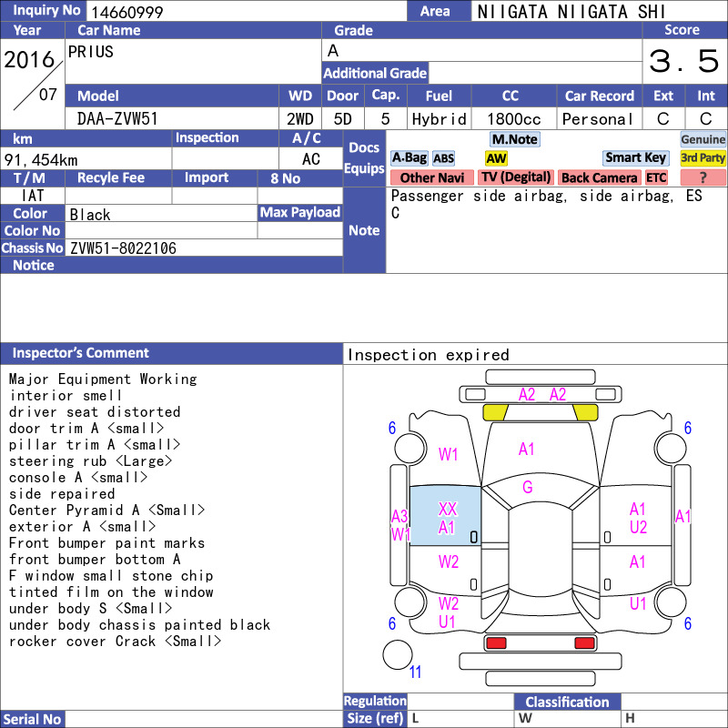Click the 'Front bumper paint marks' line
The image size is (728, 728).
coord(106,542)
